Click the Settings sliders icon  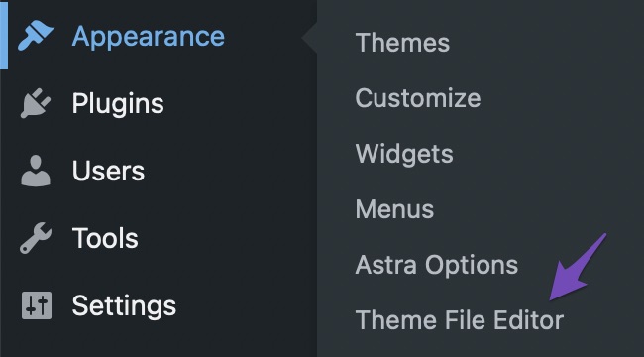(x=37, y=305)
